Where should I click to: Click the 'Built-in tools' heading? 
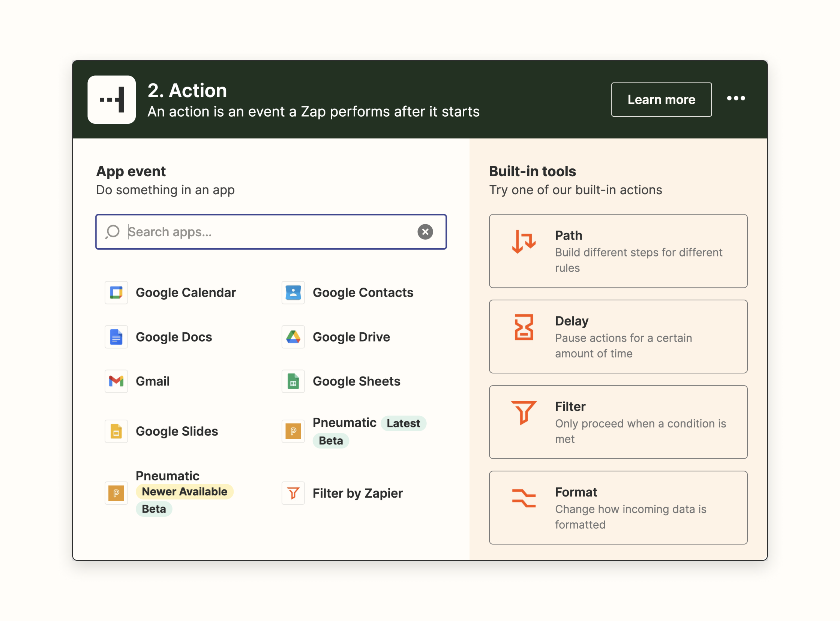click(x=532, y=171)
